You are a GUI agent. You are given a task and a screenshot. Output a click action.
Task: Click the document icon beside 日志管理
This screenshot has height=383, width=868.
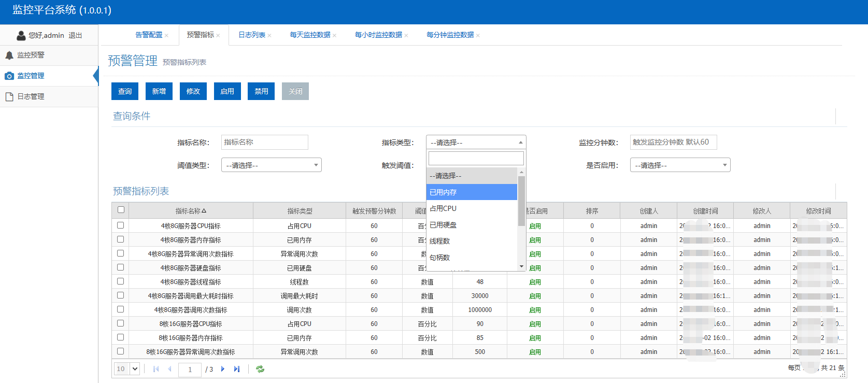(9, 96)
